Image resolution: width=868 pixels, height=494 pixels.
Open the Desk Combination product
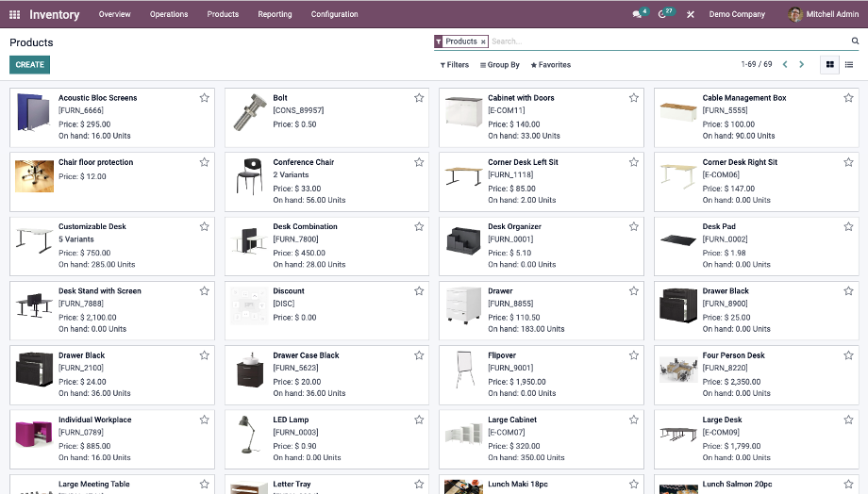click(326, 246)
